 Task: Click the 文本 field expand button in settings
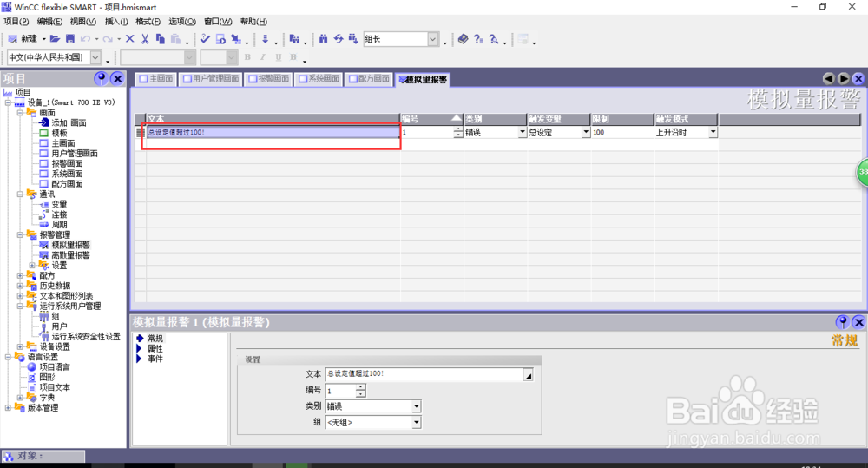[528, 375]
